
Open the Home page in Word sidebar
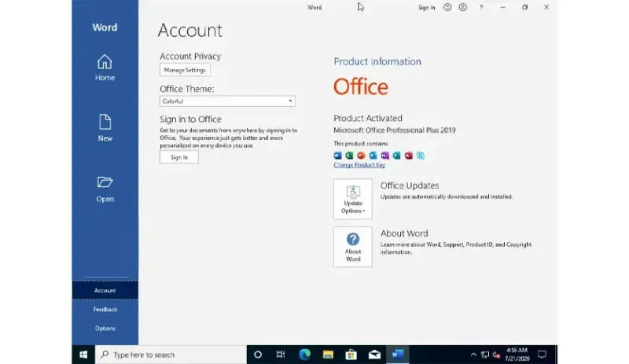coord(105,68)
